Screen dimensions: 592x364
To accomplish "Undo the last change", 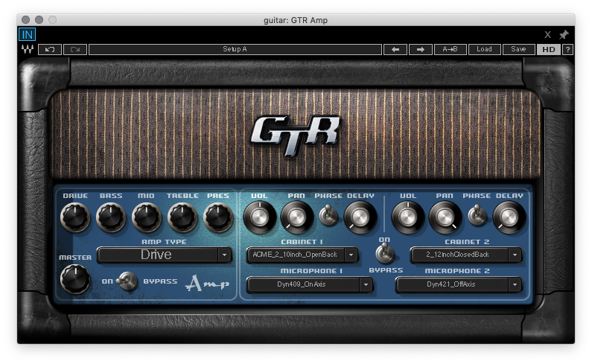I will click(x=50, y=49).
